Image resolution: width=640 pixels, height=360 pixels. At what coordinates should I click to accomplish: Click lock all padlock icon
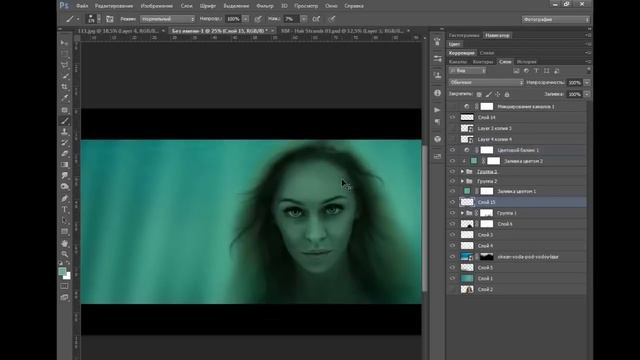click(x=507, y=94)
